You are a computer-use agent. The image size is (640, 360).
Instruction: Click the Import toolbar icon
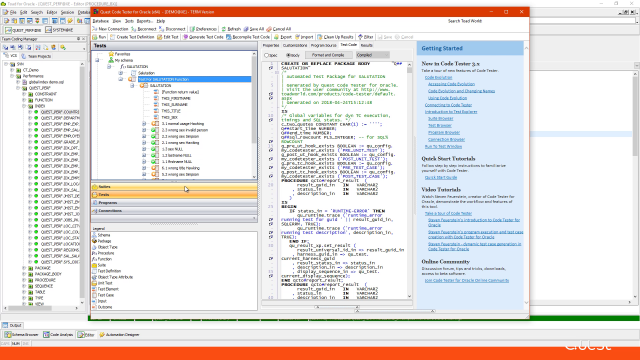point(297,37)
